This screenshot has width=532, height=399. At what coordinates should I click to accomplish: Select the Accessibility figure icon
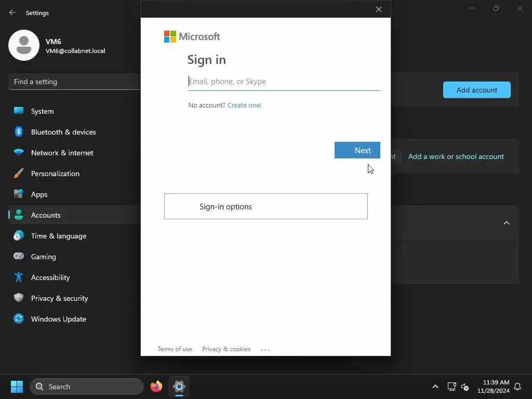tap(19, 277)
